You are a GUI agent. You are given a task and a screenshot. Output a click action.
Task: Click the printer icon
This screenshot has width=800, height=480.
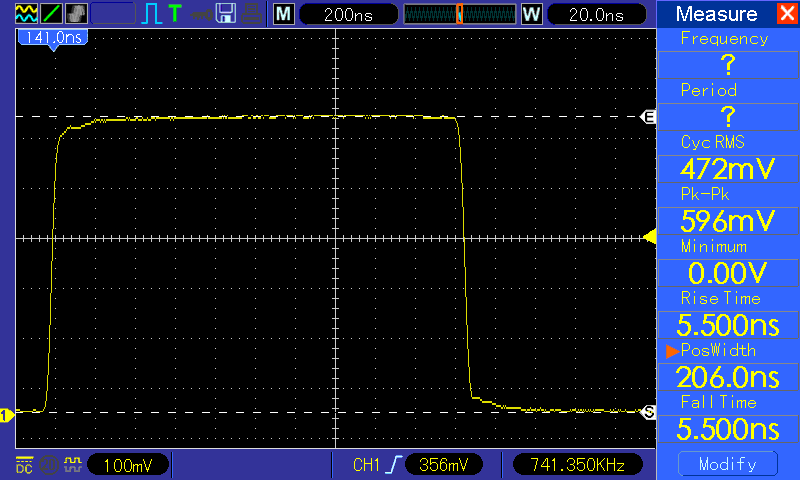coord(252,14)
